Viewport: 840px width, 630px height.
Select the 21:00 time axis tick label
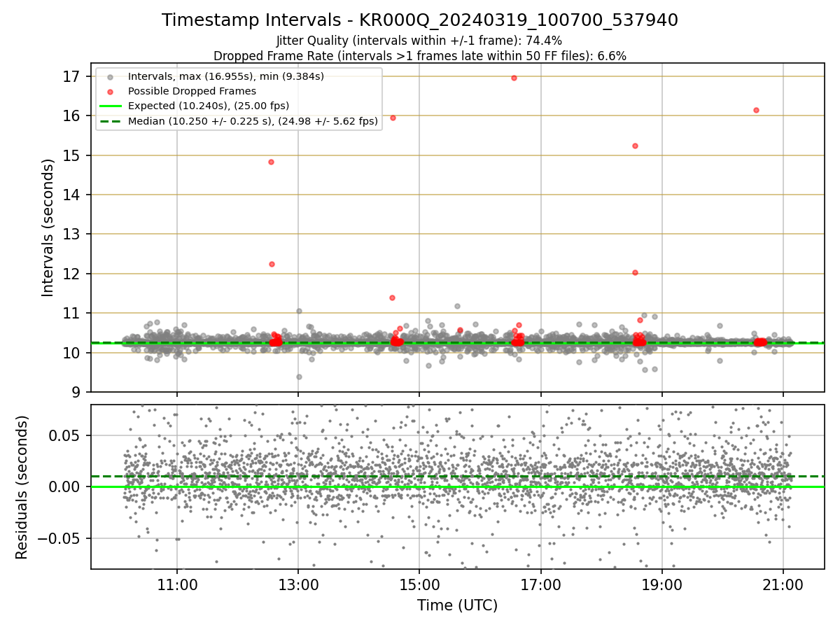coord(783,584)
